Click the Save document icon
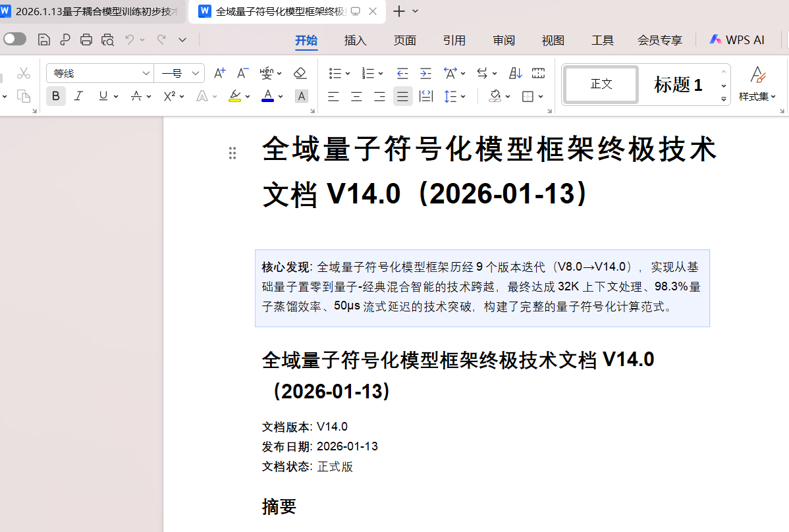 (x=43, y=40)
